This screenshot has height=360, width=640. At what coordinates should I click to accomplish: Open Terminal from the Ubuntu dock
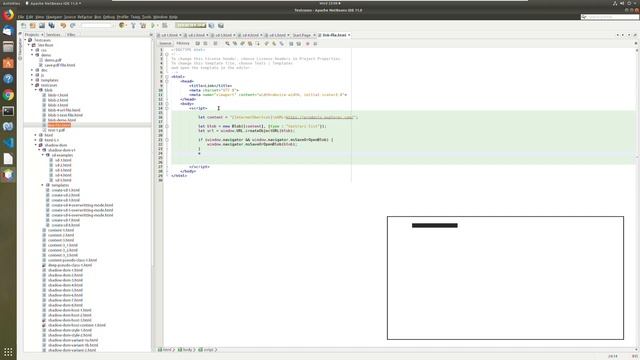(x=8, y=111)
